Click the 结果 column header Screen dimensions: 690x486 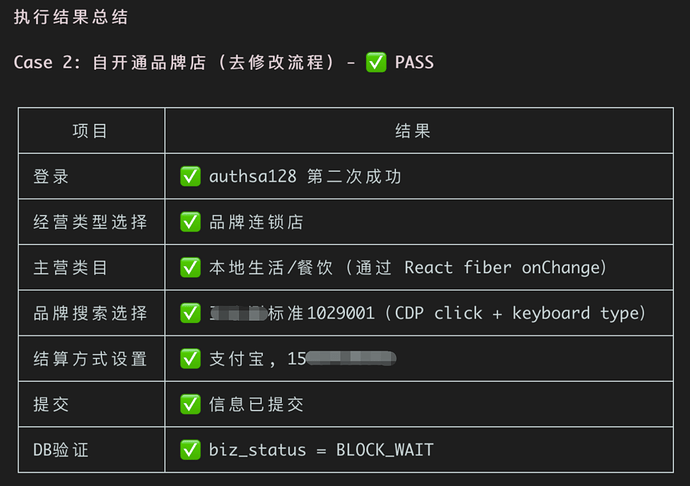click(x=413, y=131)
